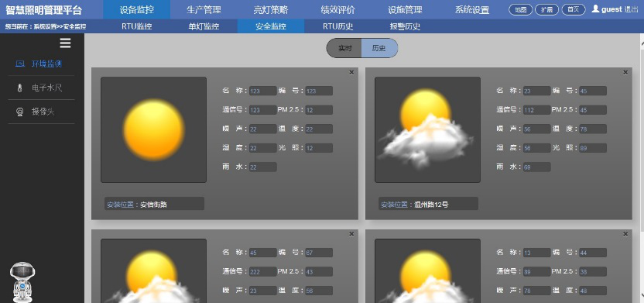The height and width of the screenshot is (303, 644).
Task: Switch to the RTU监控 tab
Action: coord(137,26)
